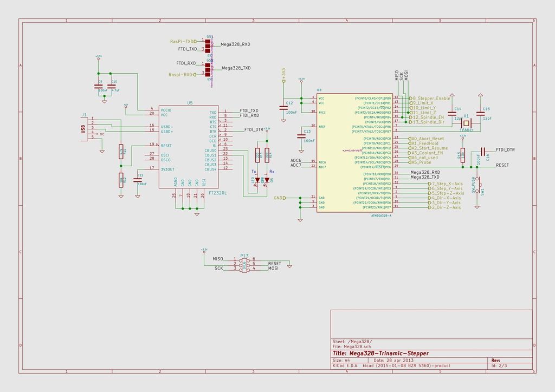Image resolution: width=555 pixels, height=392 pixels.
Task: Click the Mega328_RXD net label
Action: pyautogui.click(x=425, y=172)
